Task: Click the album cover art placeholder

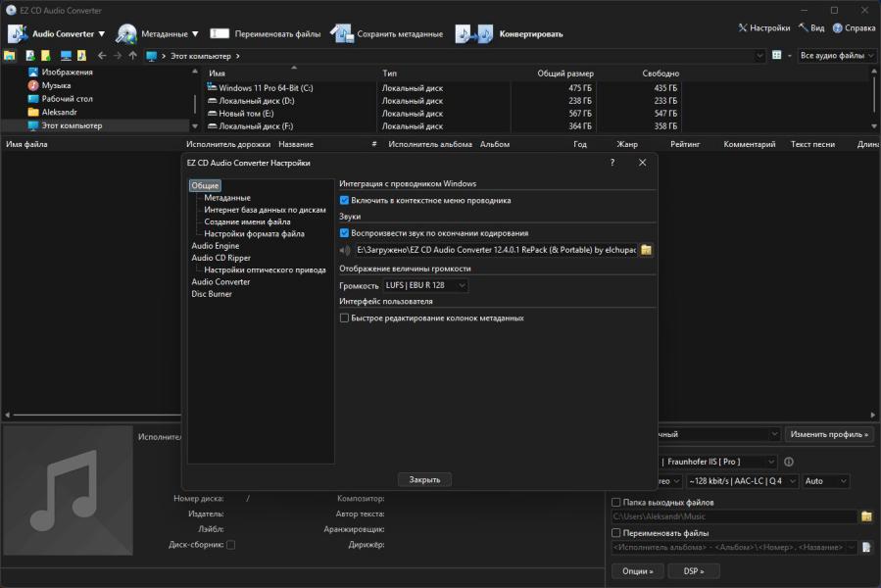Action: click(x=67, y=490)
